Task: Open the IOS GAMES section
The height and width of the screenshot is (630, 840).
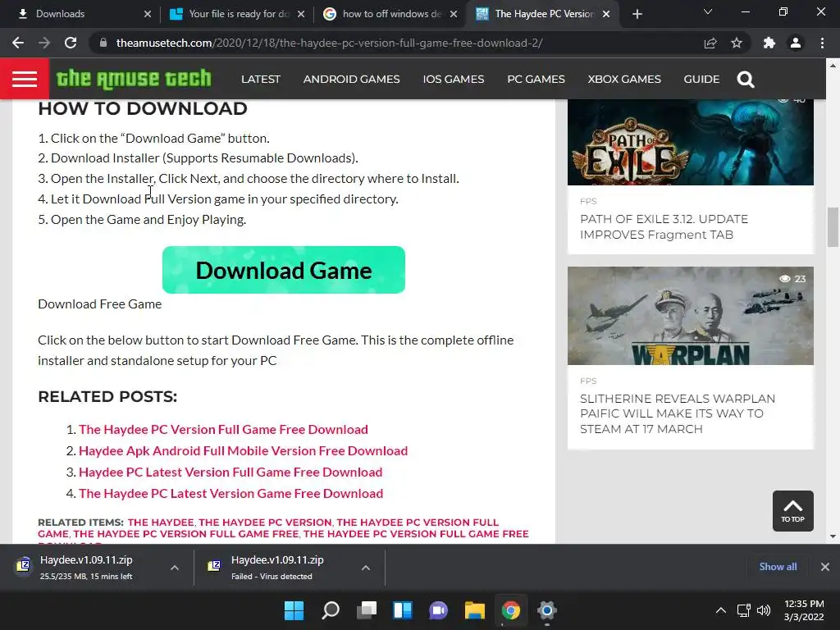Action: (453, 80)
